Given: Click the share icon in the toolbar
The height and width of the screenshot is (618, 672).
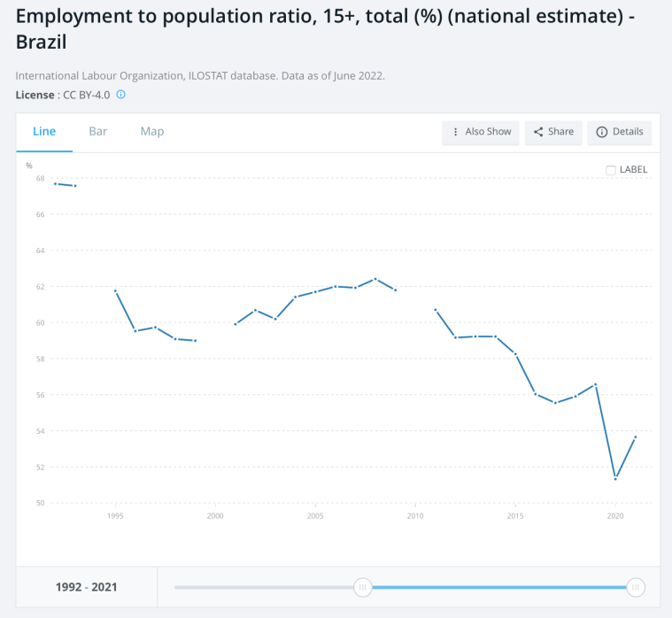Looking at the screenshot, I should [537, 132].
